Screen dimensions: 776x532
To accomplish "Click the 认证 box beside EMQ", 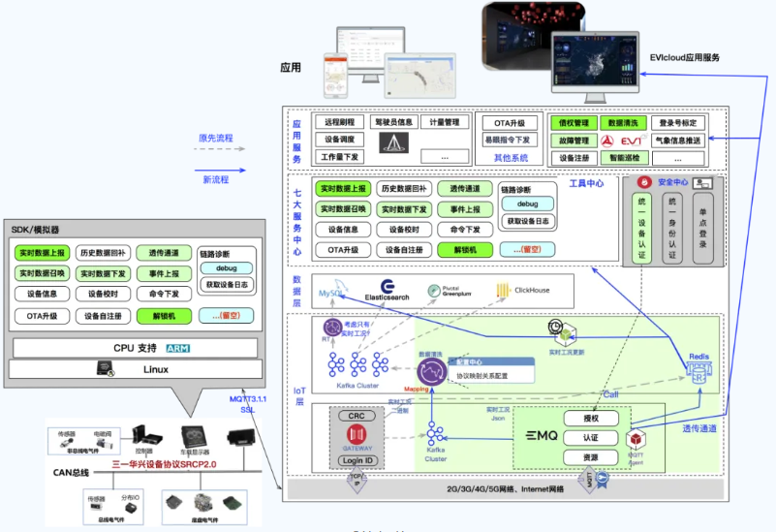I will [x=590, y=438].
